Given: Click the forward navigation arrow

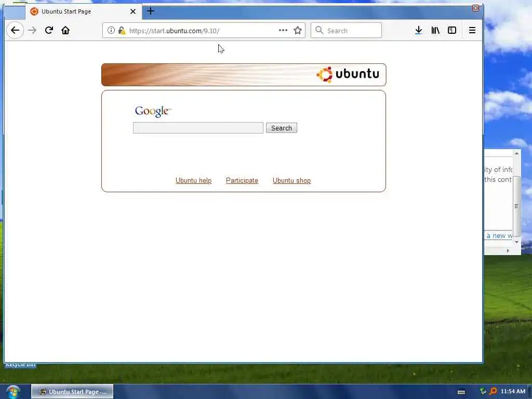Looking at the screenshot, I should (x=32, y=31).
